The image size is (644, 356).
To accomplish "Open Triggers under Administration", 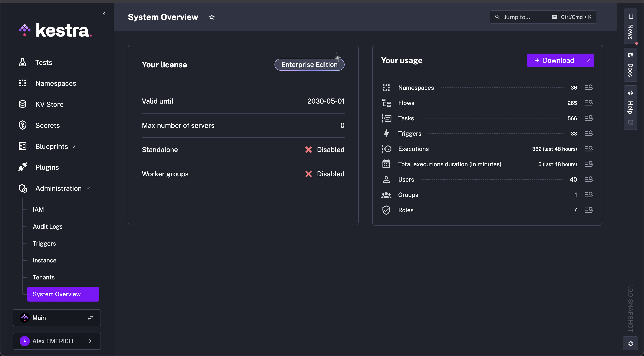I will 44,244.
